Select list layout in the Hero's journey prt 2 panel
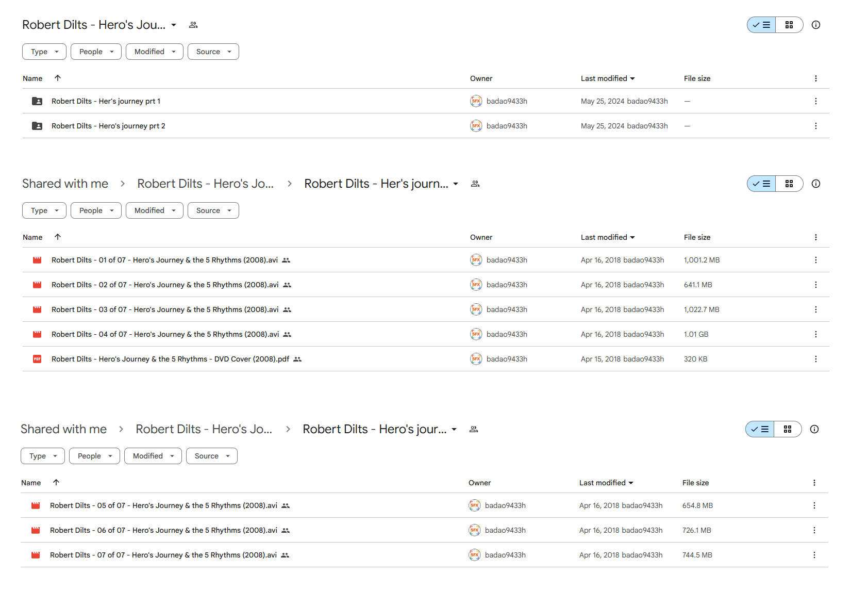Viewport: 868px width, 590px height. click(x=760, y=429)
